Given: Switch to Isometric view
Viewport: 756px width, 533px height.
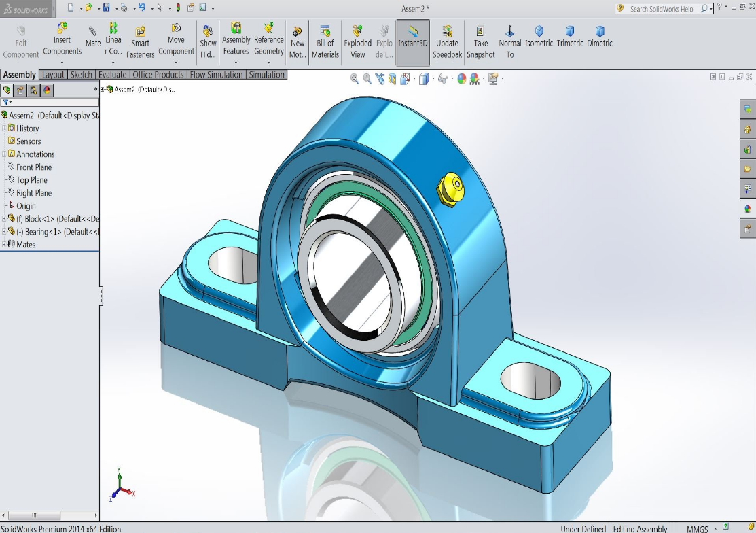Looking at the screenshot, I should [539, 37].
